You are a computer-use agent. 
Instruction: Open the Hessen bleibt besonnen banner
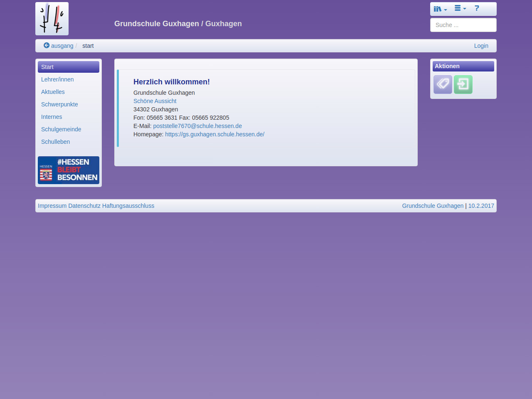click(x=69, y=170)
